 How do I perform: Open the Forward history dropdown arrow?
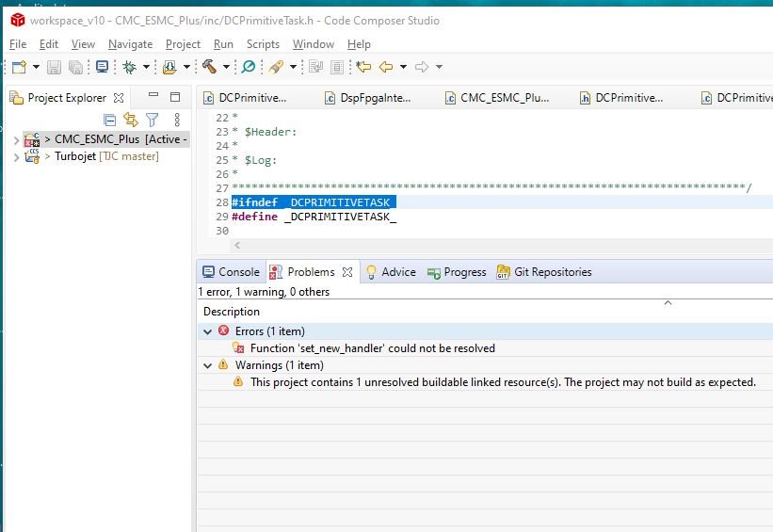439,67
